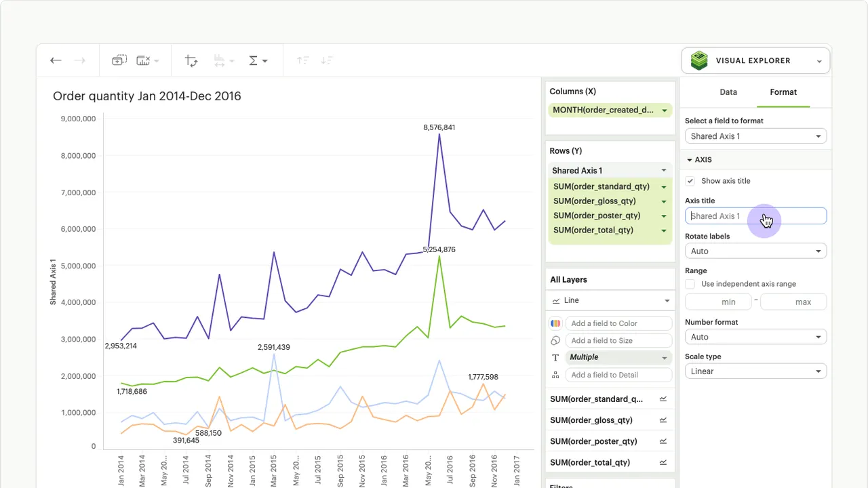Screen dimensions: 868x488
Task: Click the Detail nodes icon
Action: [x=555, y=375]
